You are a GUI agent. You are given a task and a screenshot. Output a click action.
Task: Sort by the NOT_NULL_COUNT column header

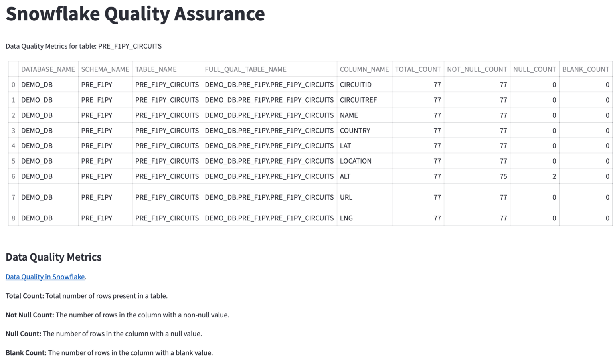click(477, 69)
